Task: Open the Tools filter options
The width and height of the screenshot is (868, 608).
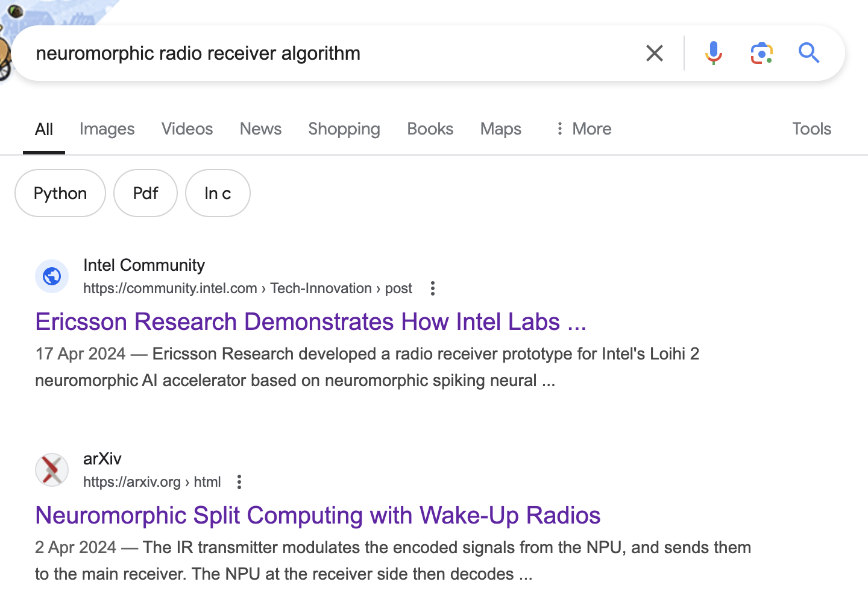Action: (x=811, y=128)
